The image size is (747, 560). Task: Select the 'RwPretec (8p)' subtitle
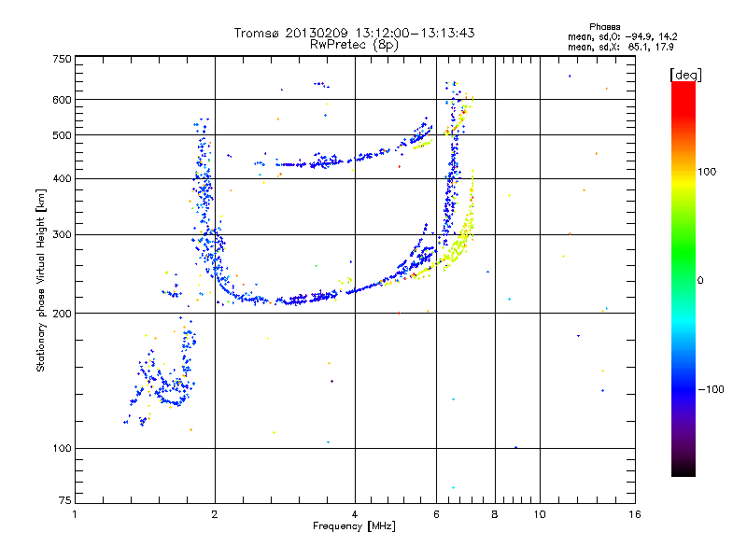click(354, 45)
